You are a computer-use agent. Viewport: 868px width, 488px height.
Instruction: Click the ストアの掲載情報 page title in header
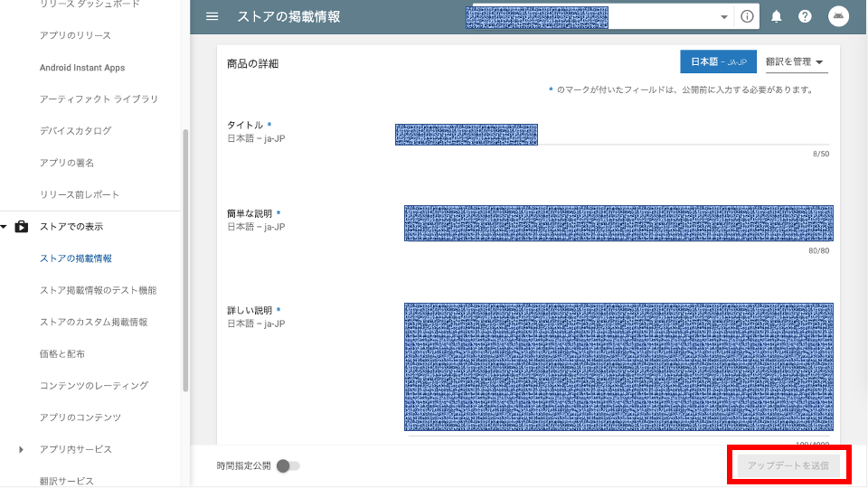(x=288, y=16)
